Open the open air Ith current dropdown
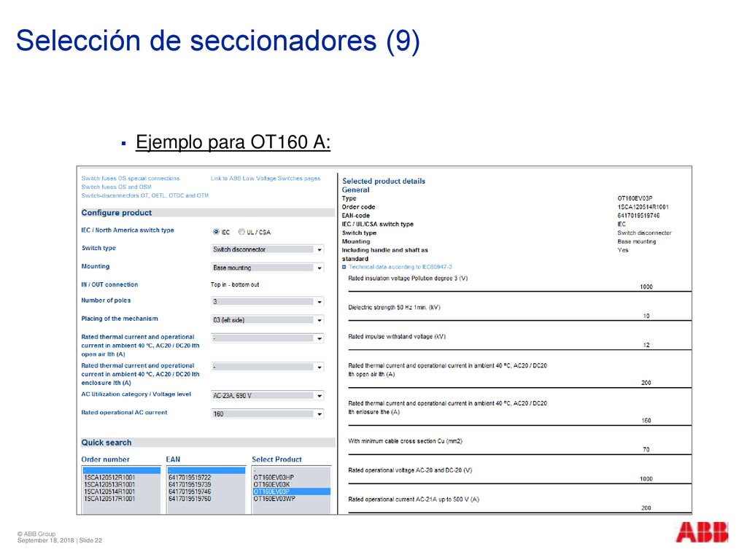 (267, 338)
